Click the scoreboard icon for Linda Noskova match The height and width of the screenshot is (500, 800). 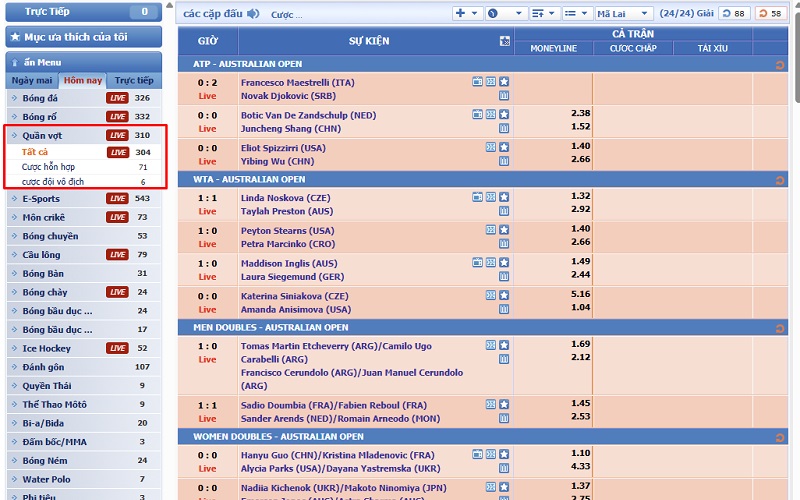pyautogui.click(x=491, y=197)
